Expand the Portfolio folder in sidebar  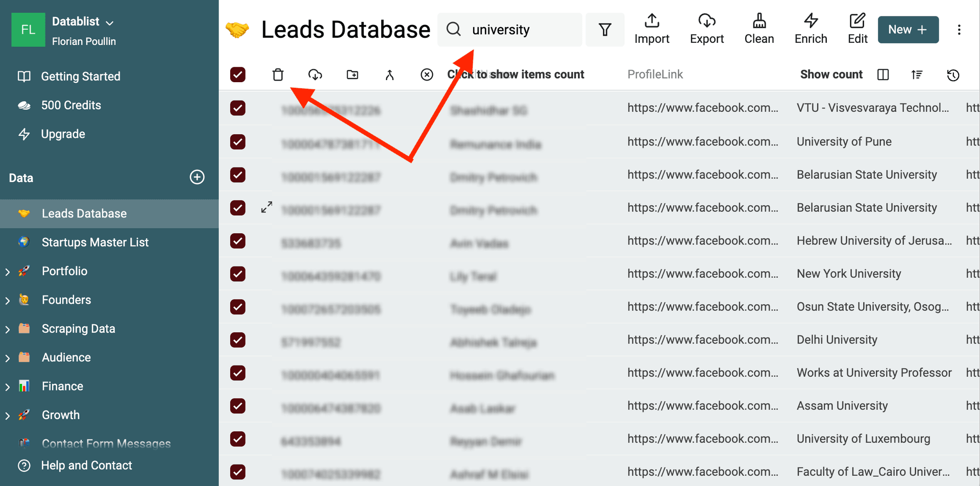coord(8,272)
